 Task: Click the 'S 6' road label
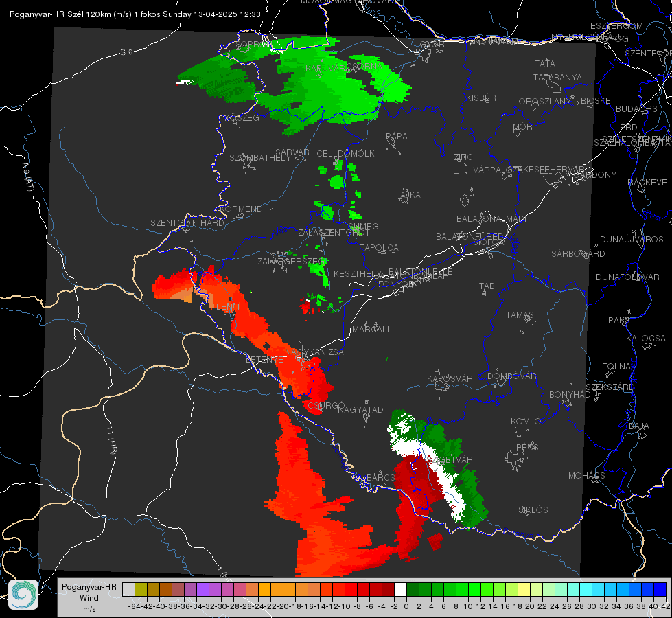126,52
